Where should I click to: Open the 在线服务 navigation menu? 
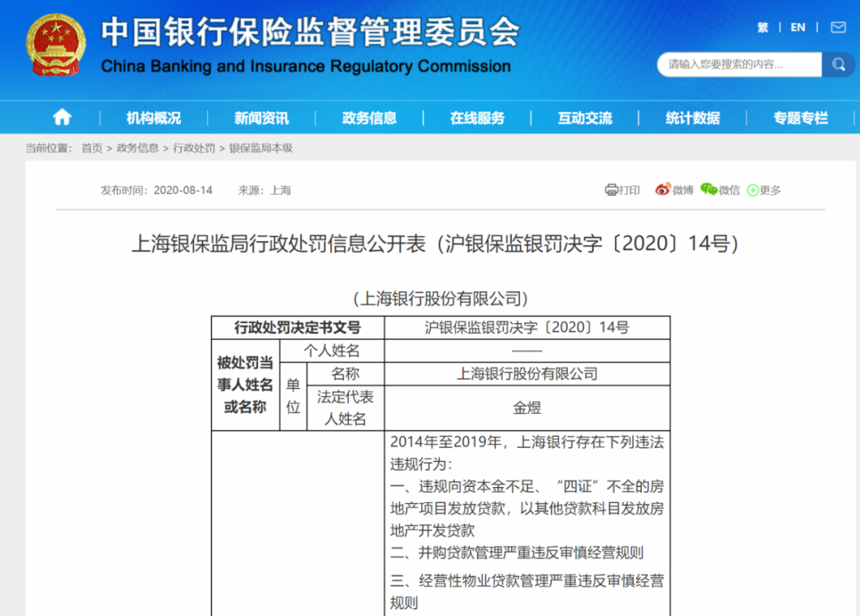pyautogui.click(x=477, y=118)
